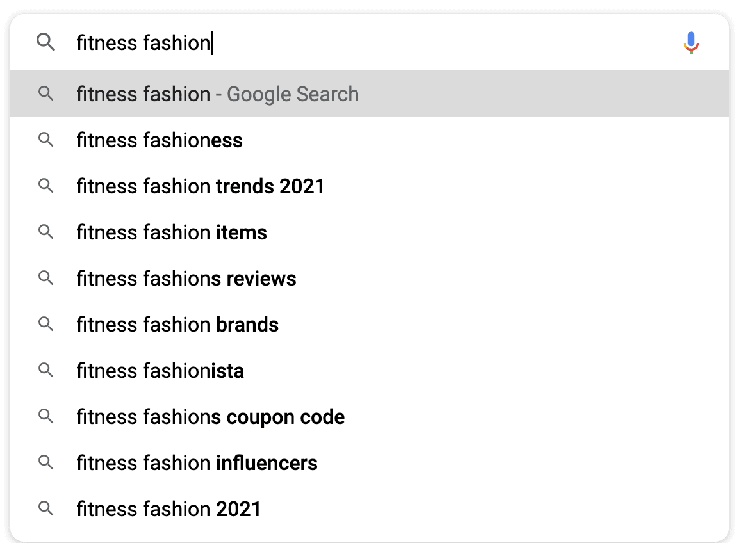Viewport: 756px width, 543px height.
Task: Click magnifier icon beside 'fitness fashion influencers'
Action: [45, 462]
